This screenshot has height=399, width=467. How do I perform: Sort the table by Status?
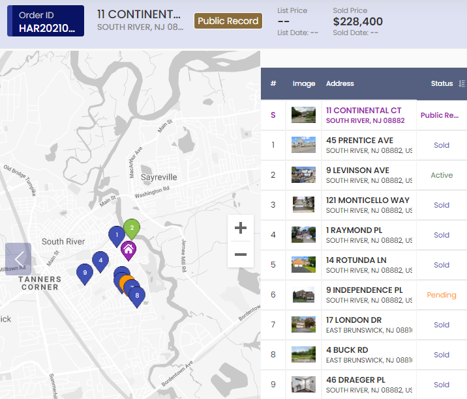point(462,84)
